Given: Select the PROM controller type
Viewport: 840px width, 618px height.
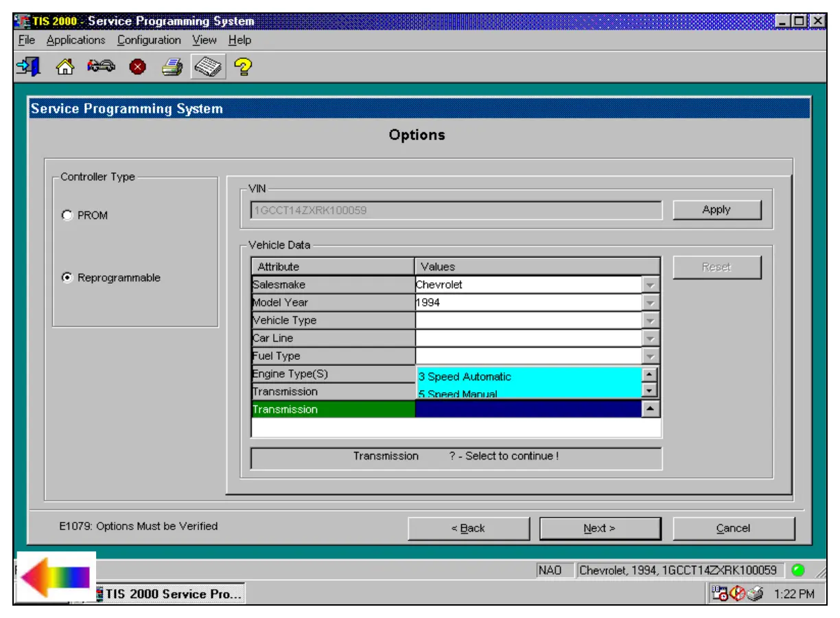Looking at the screenshot, I should coord(67,216).
